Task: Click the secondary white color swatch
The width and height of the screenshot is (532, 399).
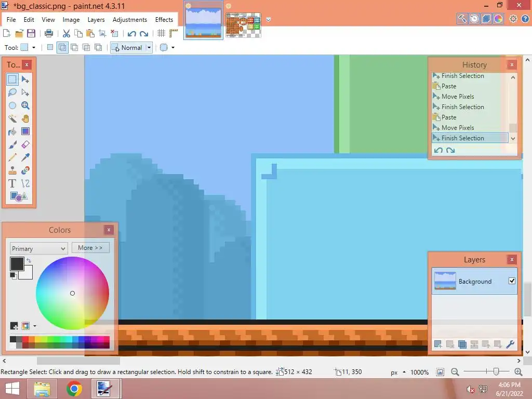Action: (27, 273)
